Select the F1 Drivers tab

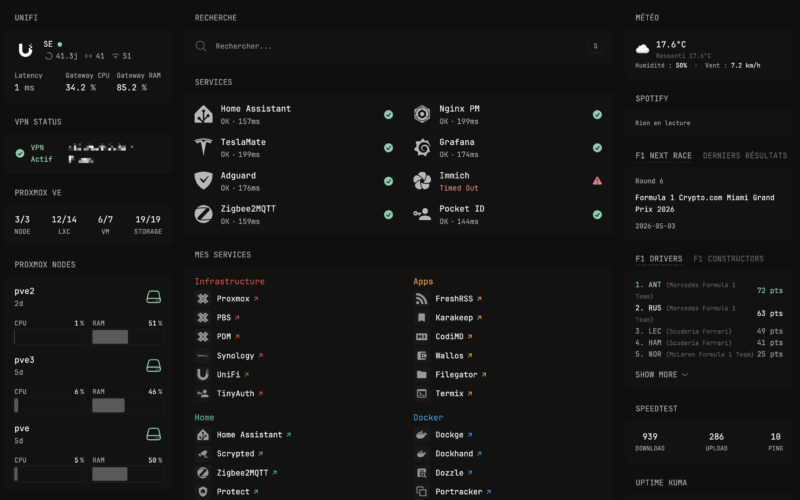coord(659,259)
